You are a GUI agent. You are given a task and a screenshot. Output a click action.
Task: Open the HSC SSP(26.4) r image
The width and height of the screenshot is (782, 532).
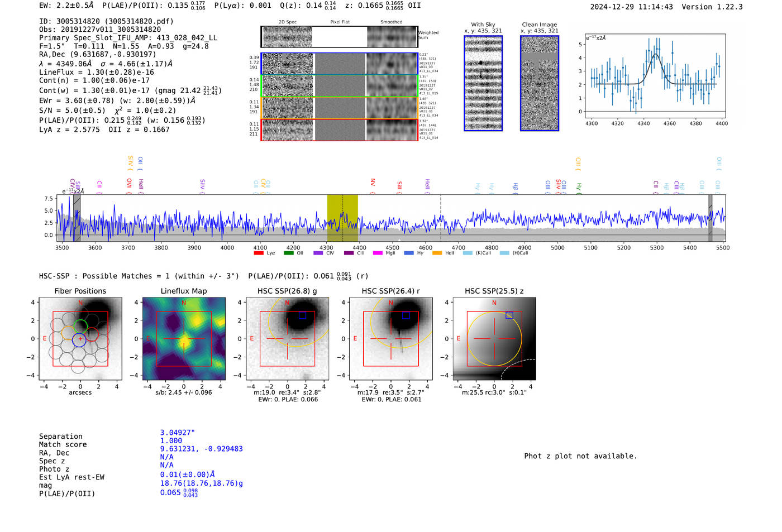(391, 339)
